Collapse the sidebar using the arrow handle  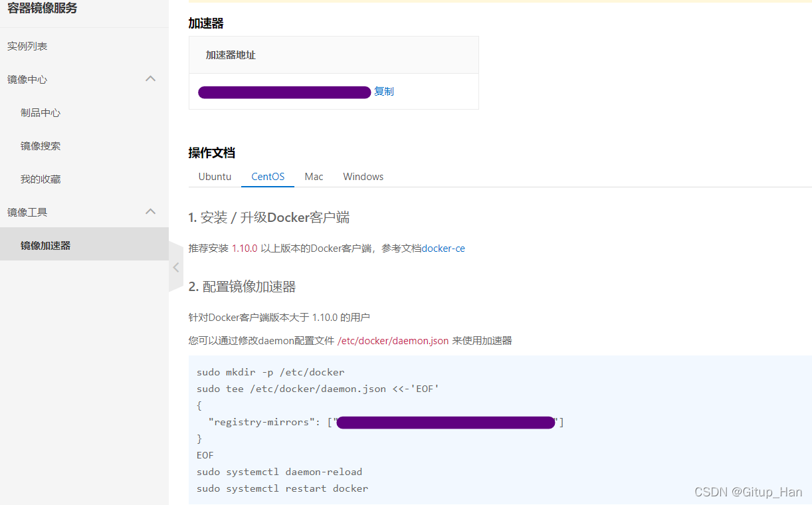[176, 267]
